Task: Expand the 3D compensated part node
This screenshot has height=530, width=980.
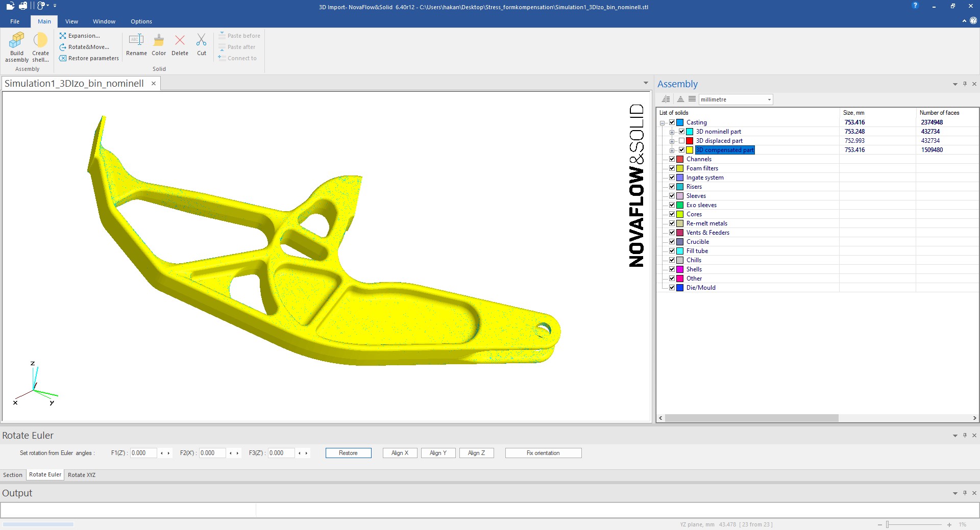Action: coord(672,150)
